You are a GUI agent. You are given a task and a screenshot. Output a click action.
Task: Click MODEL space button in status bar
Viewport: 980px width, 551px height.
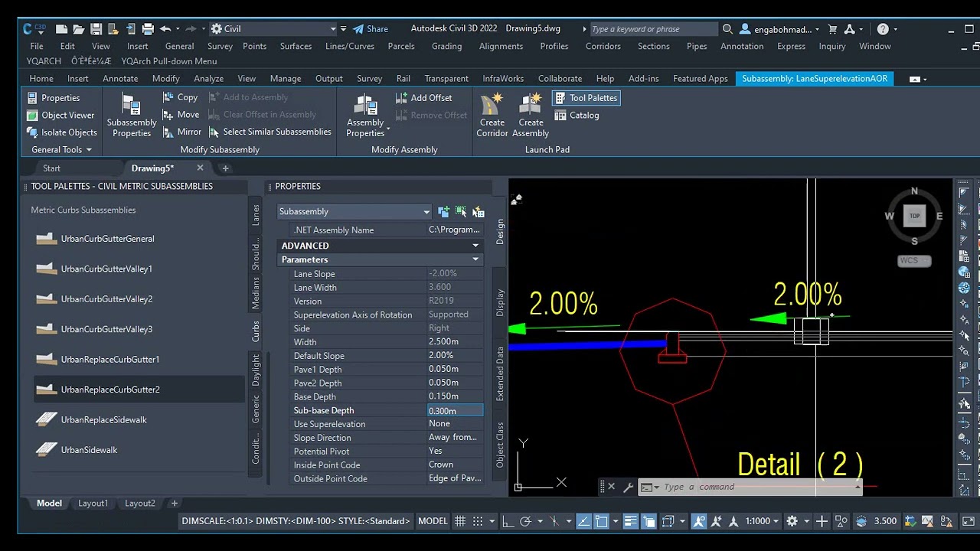coord(433,521)
